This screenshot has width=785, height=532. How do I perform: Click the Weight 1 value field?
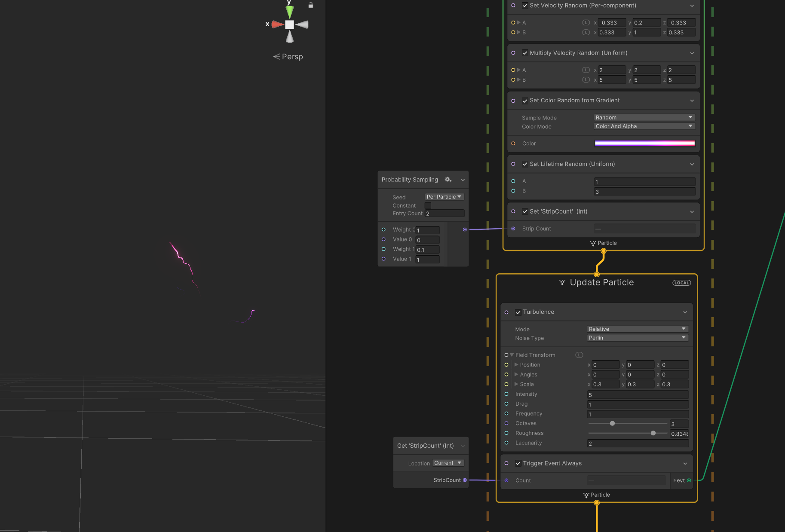pos(428,250)
